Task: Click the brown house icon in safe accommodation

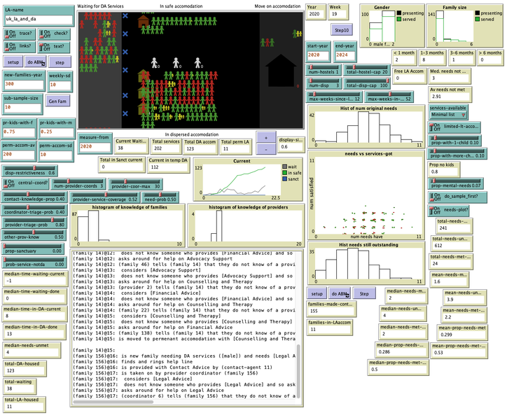Action: click(x=143, y=21)
